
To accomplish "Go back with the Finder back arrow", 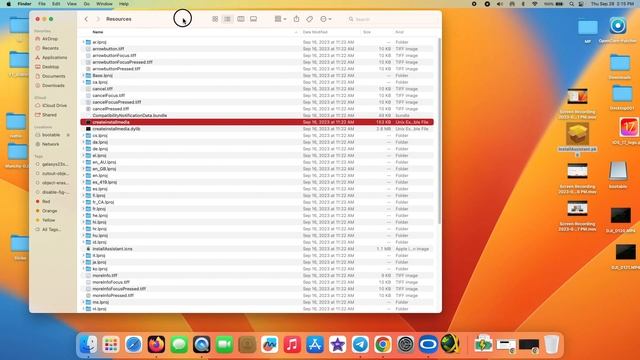I will tap(86, 19).
